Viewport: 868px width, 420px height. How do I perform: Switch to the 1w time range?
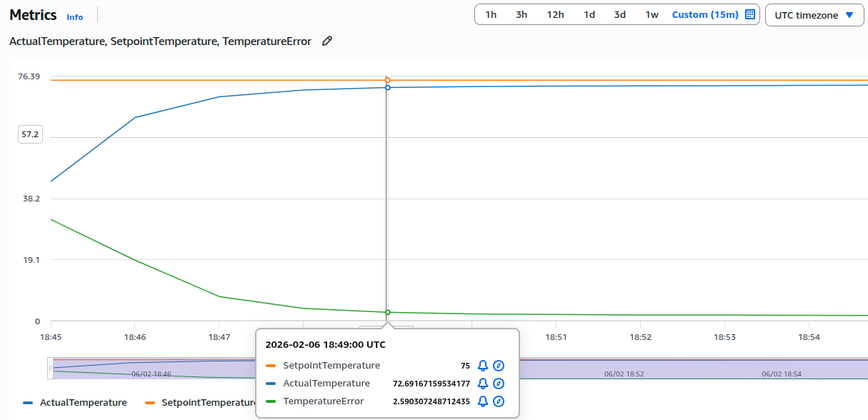[651, 14]
